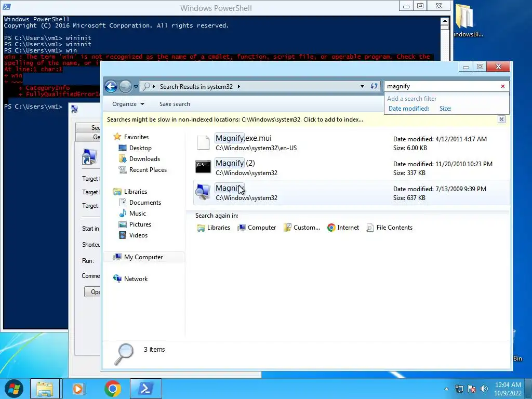Screen dimensions: 532x399
Task: Select My Computer in navigation pane
Action: (143, 257)
